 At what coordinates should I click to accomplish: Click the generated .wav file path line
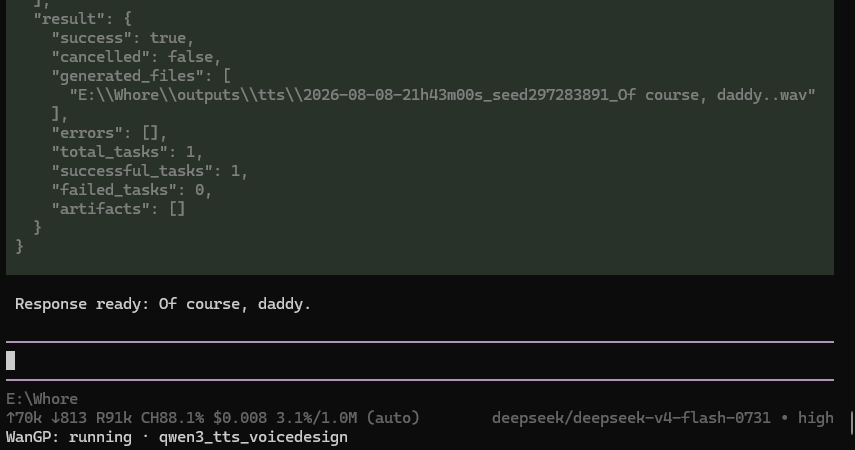point(442,95)
